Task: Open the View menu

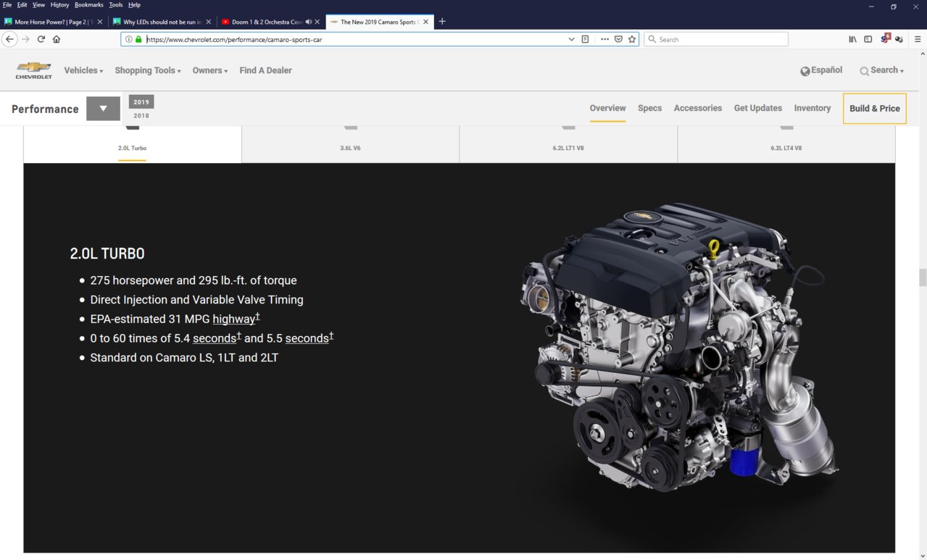Action: pyautogui.click(x=38, y=4)
